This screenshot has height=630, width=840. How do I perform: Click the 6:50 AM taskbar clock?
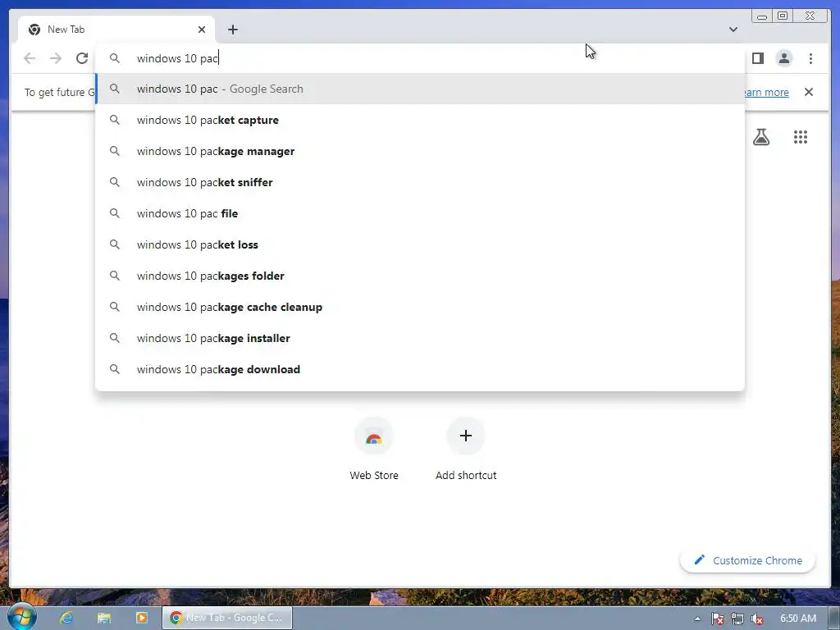(x=797, y=619)
